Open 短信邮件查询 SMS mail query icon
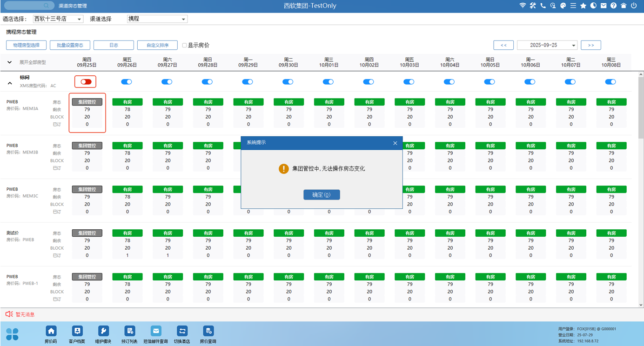 point(156,331)
